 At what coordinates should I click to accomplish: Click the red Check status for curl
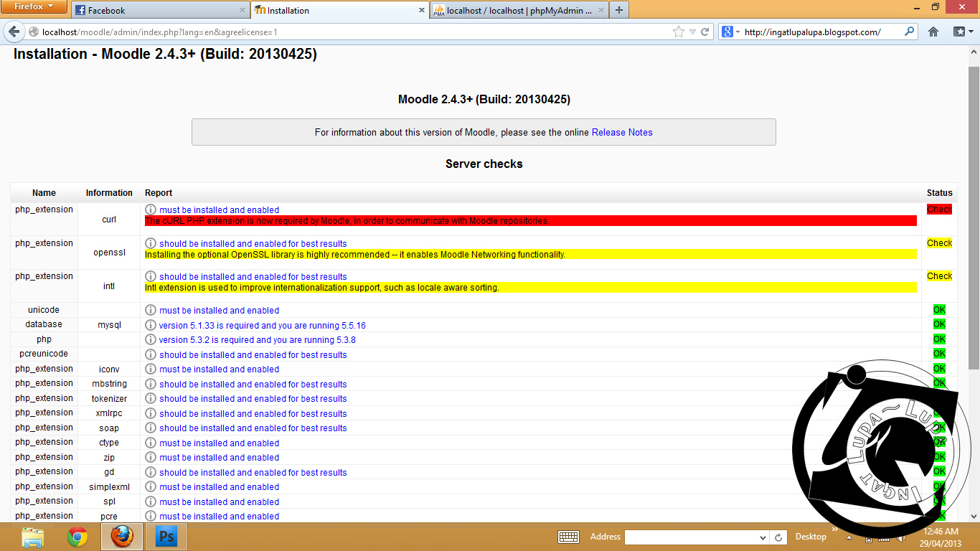939,209
